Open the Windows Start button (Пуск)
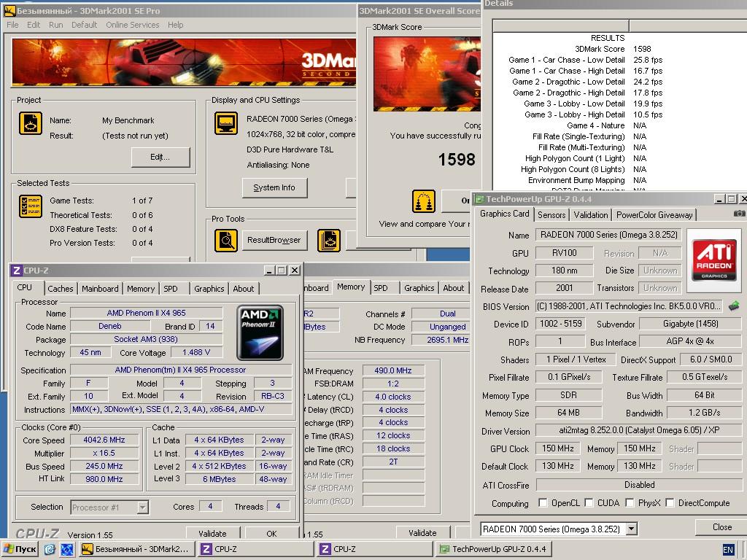This screenshot has height=560, width=747. 20,549
